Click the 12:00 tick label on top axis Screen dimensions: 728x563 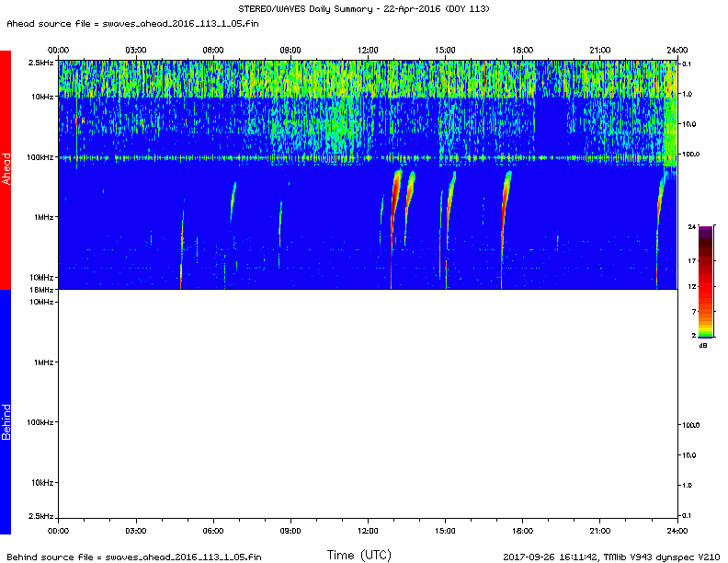pyautogui.click(x=368, y=49)
